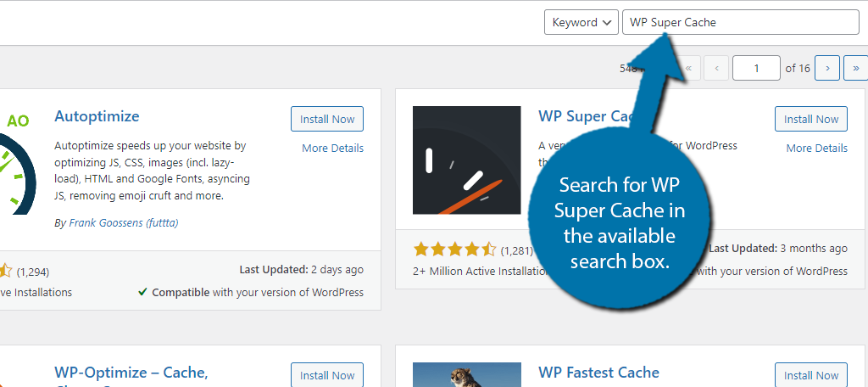Install the WP-Optimize plugin now
Image resolution: width=868 pixels, height=387 pixels.
(x=327, y=375)
